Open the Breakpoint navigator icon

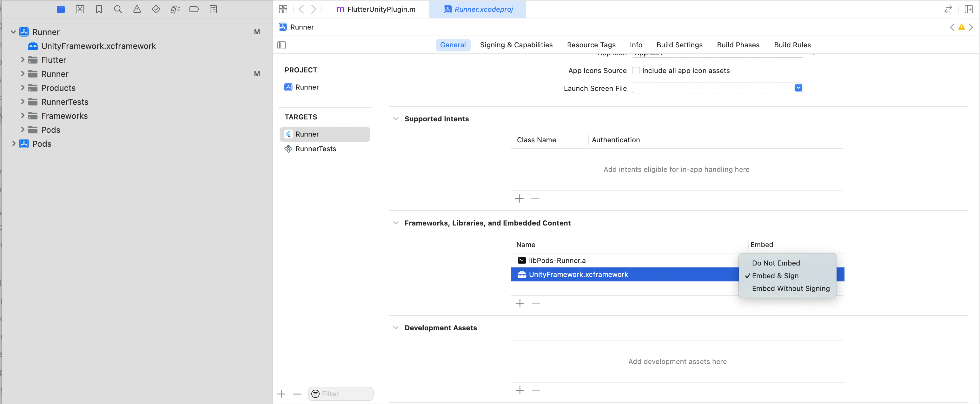194,9
